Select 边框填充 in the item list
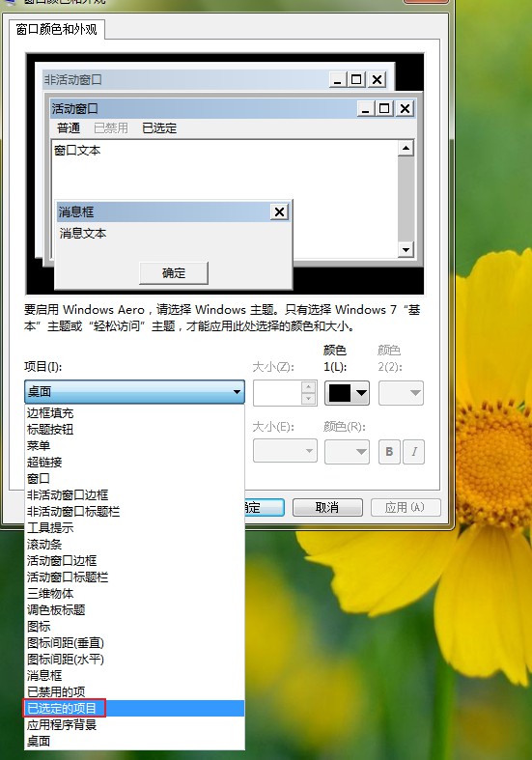Screen dimensions: 532x760 pyautogui.click(x=134, y=413)
